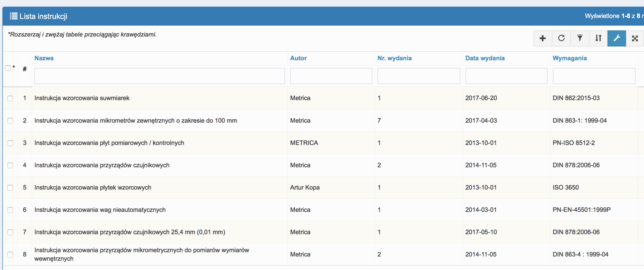The width and height of the screenshot is (644, 270).
Task: Click the fullscreen expand icon
Action: pos(635,38)
